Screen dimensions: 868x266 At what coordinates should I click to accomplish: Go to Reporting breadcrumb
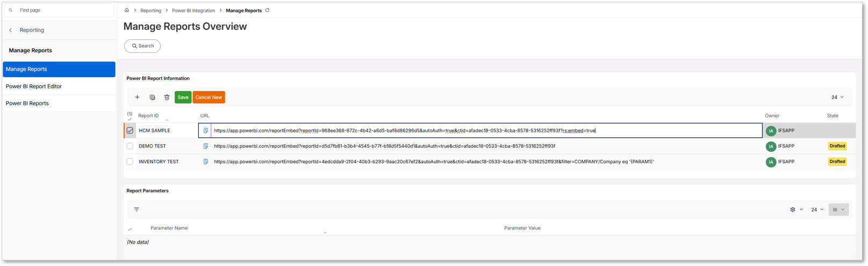coord(150,10)
